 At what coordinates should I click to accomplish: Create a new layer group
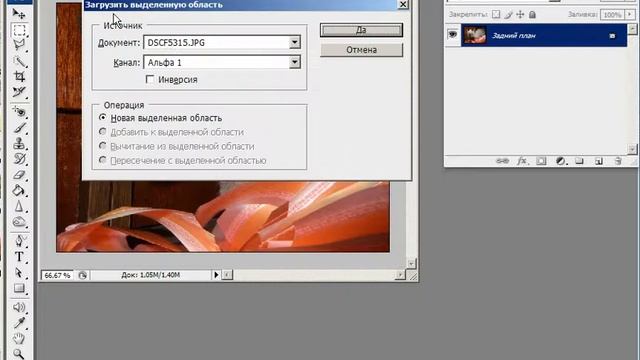pyautogui.click(x=580, y=161)
